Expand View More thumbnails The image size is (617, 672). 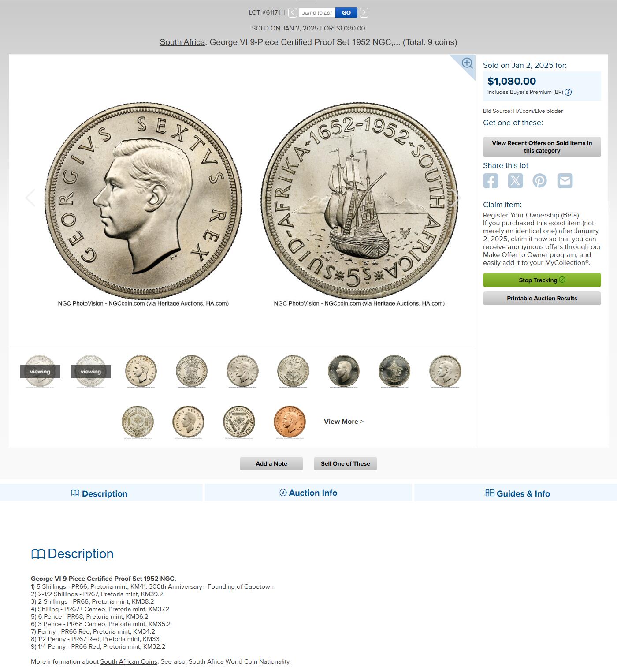click(x=344, y=422)
